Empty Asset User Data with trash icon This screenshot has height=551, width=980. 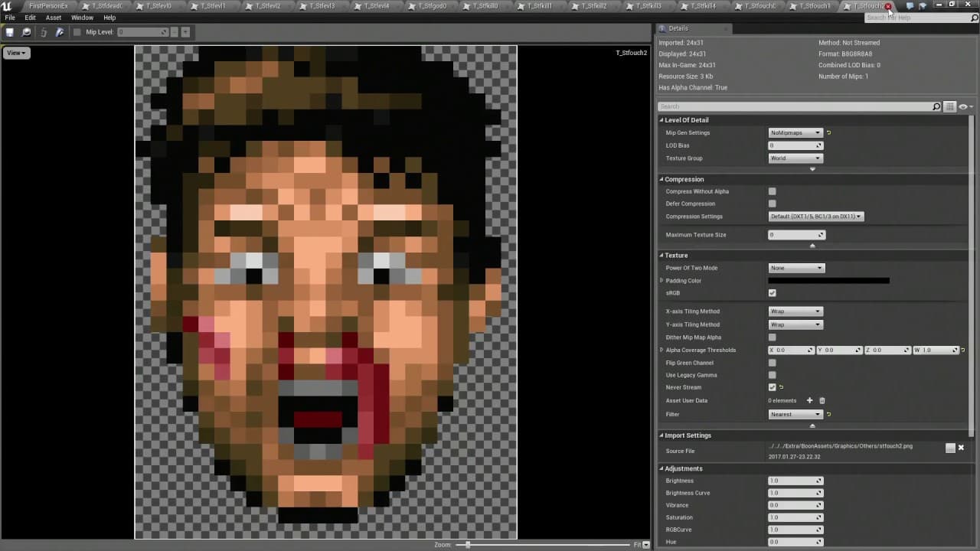click(822, 400)
